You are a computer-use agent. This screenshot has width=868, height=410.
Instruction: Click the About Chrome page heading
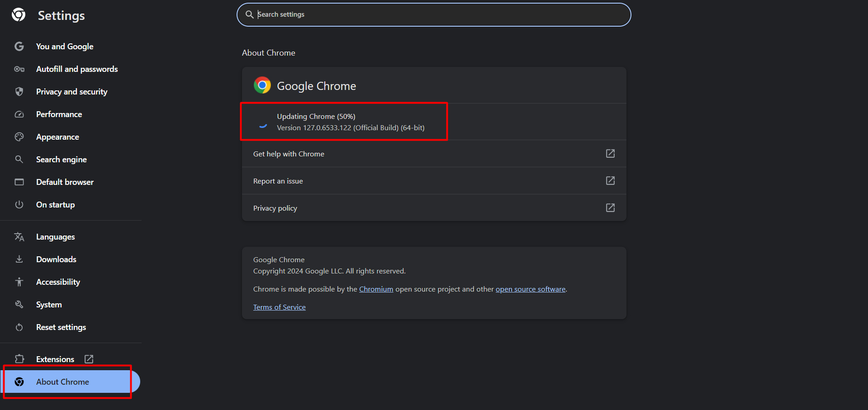click(x=269, y=53)
